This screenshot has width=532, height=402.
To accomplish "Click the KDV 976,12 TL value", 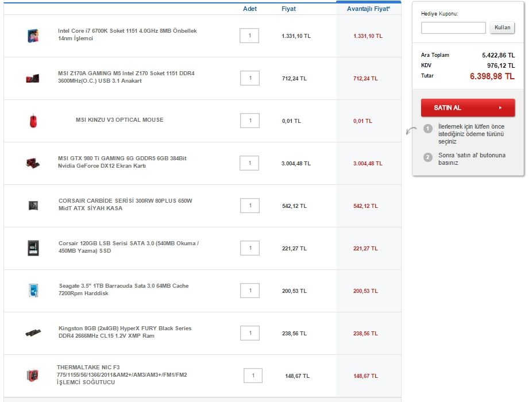I will (501, 65).
